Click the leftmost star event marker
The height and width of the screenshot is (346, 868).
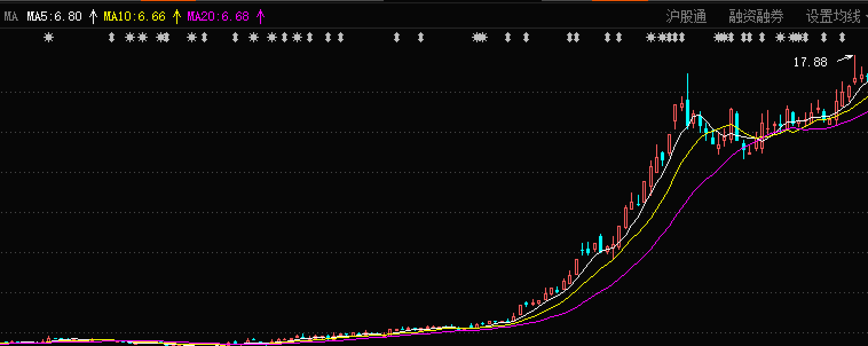(49, 38)
